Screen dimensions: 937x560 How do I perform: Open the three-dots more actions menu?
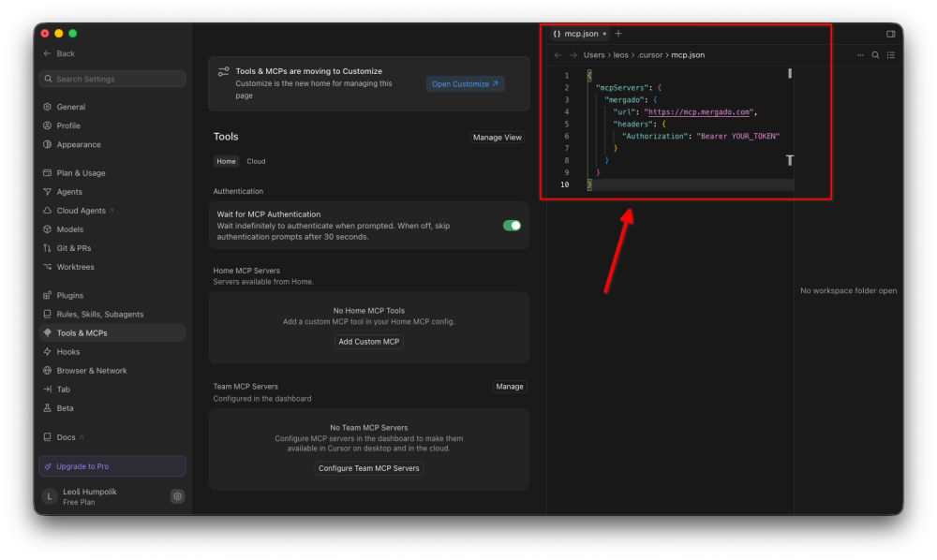860,55
